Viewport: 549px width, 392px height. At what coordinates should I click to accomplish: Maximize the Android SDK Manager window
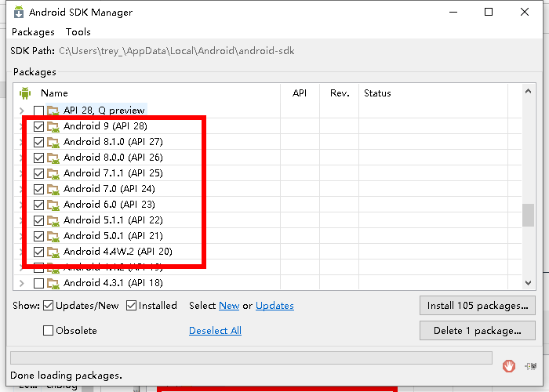coord(489,12)
